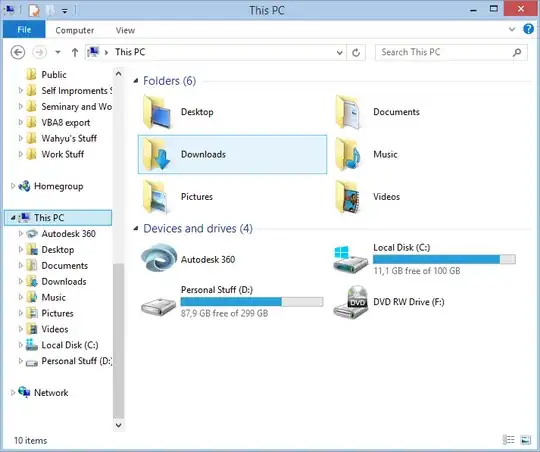The image size is (540, 452).
Task: Click the New folder quick access icon
Action: pyautogui.click(x=50, y=10)
